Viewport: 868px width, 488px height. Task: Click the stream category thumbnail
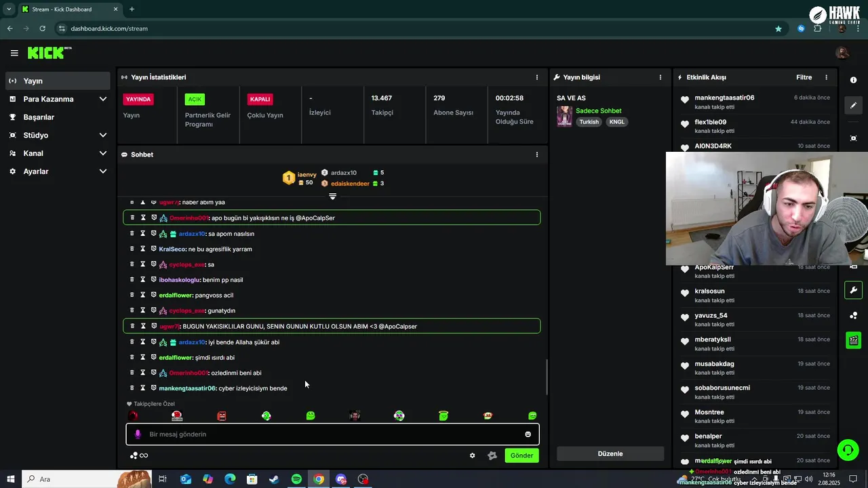coord(564,117)
